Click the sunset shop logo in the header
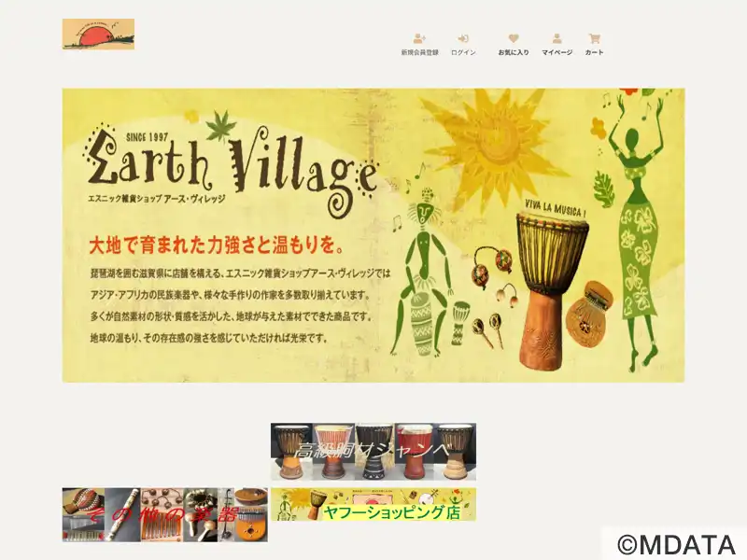The image size is (747, 560). (x=98, y=34)
